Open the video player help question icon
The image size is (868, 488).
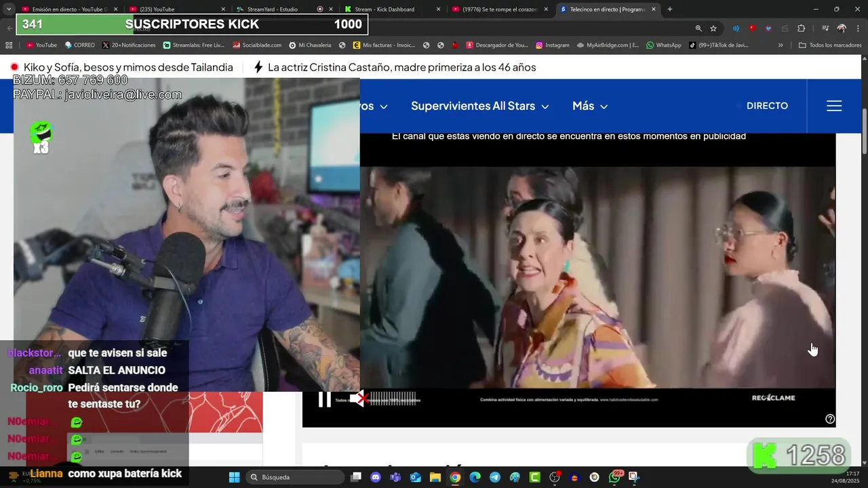click(x=829, y=419)
